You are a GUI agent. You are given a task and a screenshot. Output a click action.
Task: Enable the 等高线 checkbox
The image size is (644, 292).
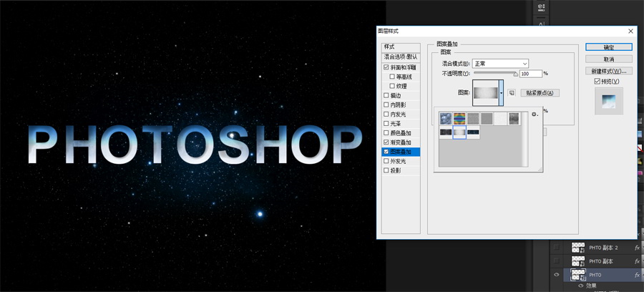392,77
